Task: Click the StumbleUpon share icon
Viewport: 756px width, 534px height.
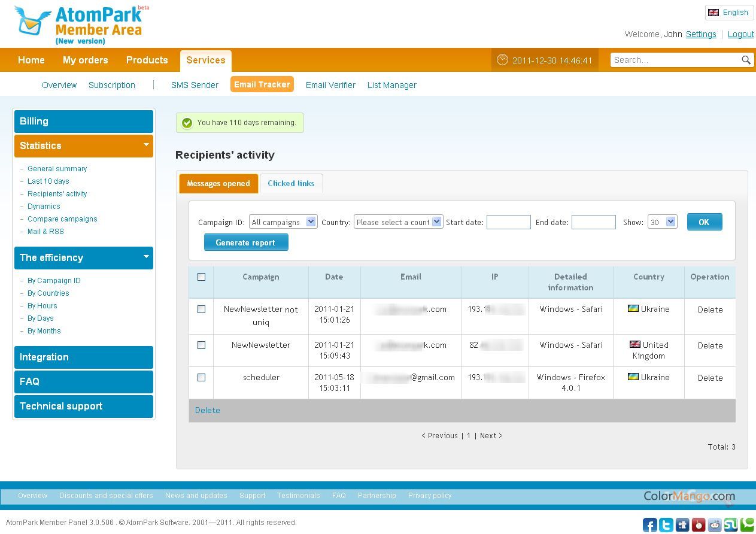Action: (730, 524)
